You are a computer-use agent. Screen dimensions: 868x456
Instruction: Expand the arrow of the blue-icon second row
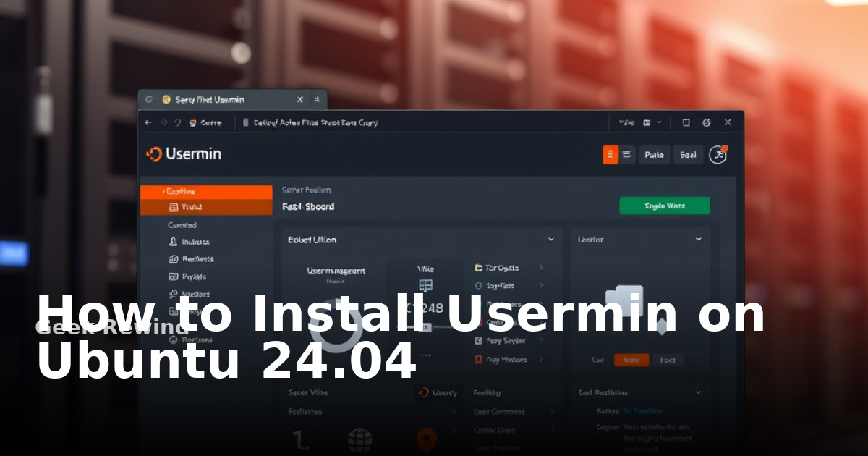click(x=541, y=286)
